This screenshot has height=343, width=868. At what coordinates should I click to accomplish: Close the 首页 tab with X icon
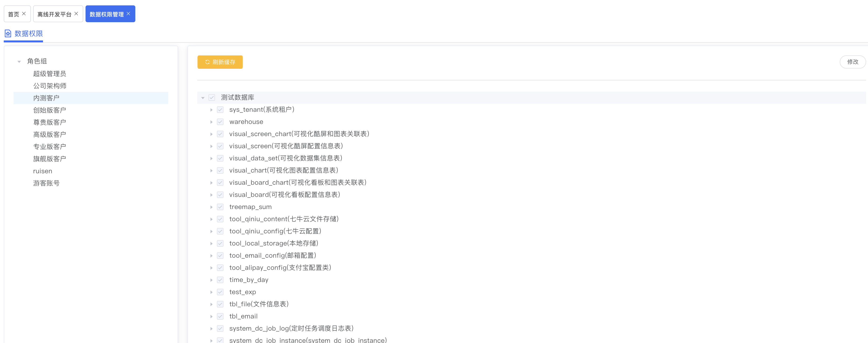24,14
